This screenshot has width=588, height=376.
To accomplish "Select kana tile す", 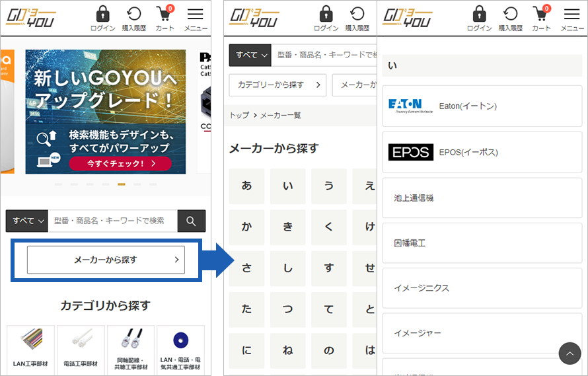I will tap(329, 268).
